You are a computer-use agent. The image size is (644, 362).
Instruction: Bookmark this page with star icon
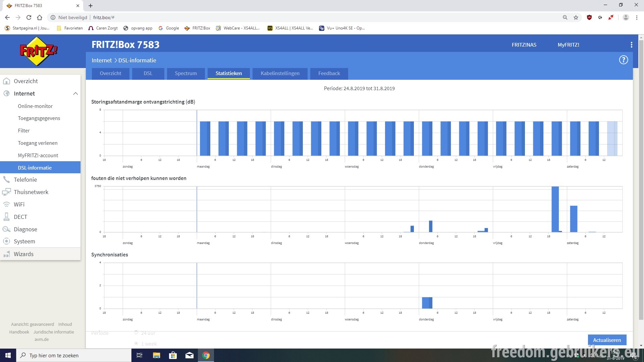tap(576, 17)
